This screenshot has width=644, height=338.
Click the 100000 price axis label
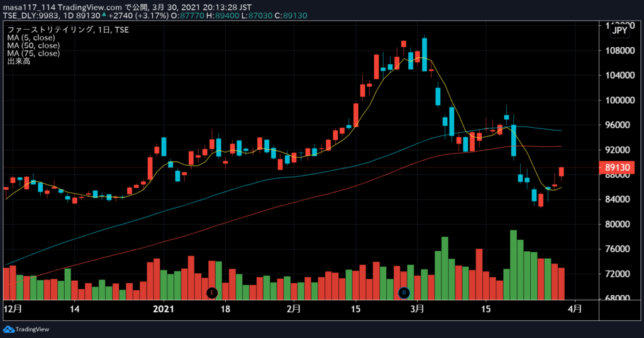pos(620,100)
